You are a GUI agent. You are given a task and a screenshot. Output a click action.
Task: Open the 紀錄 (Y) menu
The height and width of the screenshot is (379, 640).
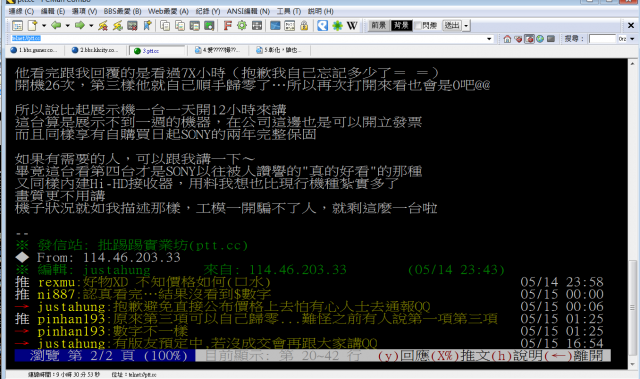208,11
